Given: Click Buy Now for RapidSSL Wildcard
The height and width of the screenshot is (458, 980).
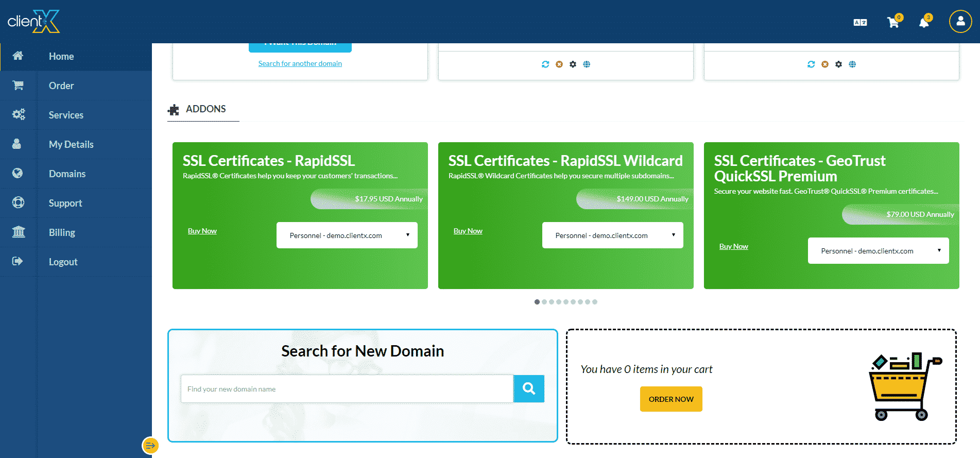Looking at the screenshot, I should pos(468,231).
